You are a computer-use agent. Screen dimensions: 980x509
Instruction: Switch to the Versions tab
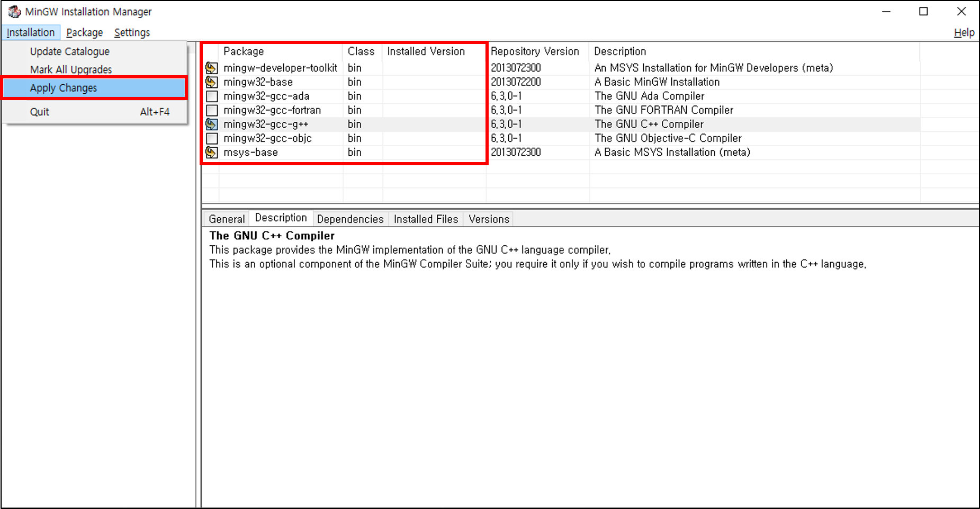click(x=489, y=219)
